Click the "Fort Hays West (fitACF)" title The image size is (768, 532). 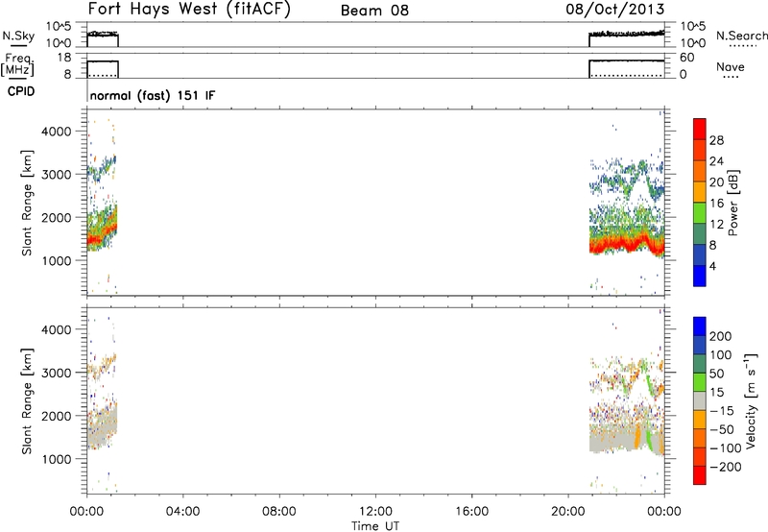(189, 10)
